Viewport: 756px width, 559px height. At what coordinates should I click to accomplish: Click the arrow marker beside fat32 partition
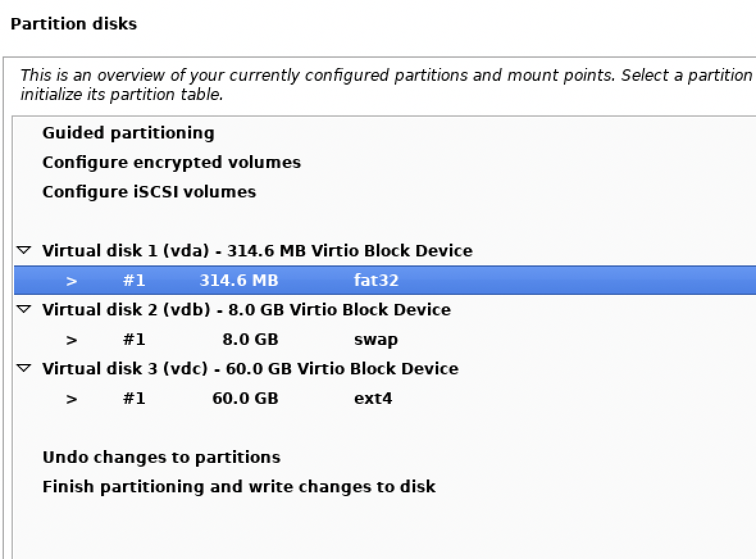[x=71, y=281]
